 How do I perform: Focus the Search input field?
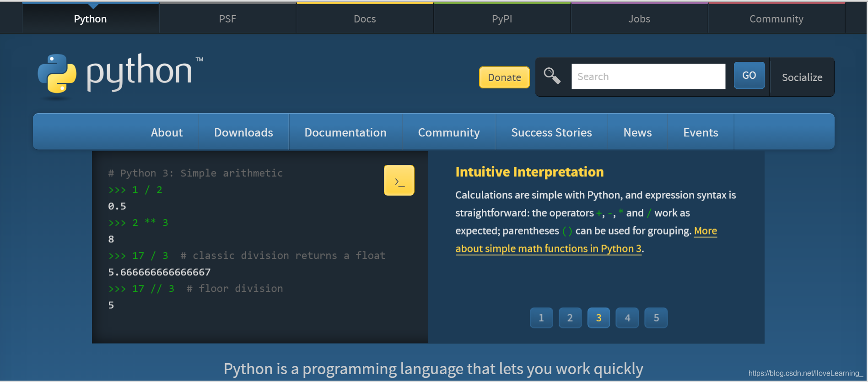pyautogui.click(x=648, y=76)
